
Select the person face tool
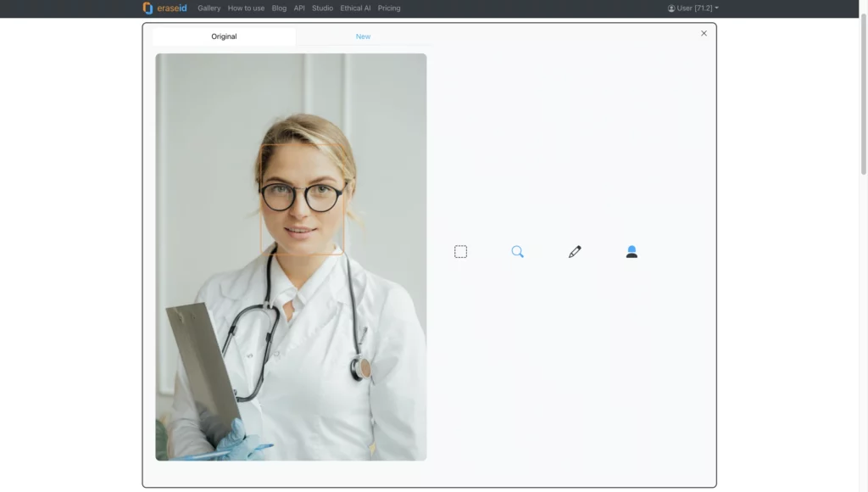(x=632, y=251)
